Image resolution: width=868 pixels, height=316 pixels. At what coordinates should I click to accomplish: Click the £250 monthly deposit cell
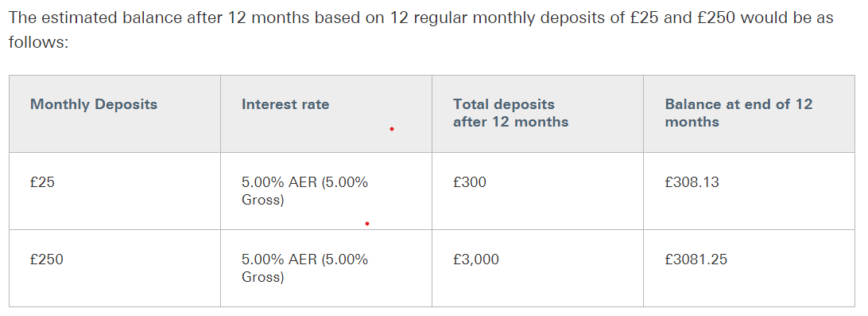point(46,259)
